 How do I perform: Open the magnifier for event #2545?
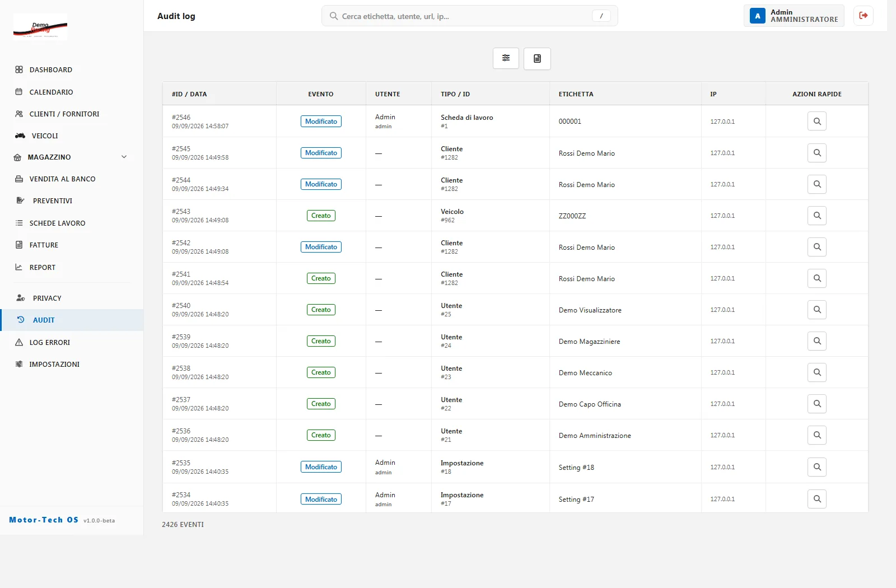817,153
